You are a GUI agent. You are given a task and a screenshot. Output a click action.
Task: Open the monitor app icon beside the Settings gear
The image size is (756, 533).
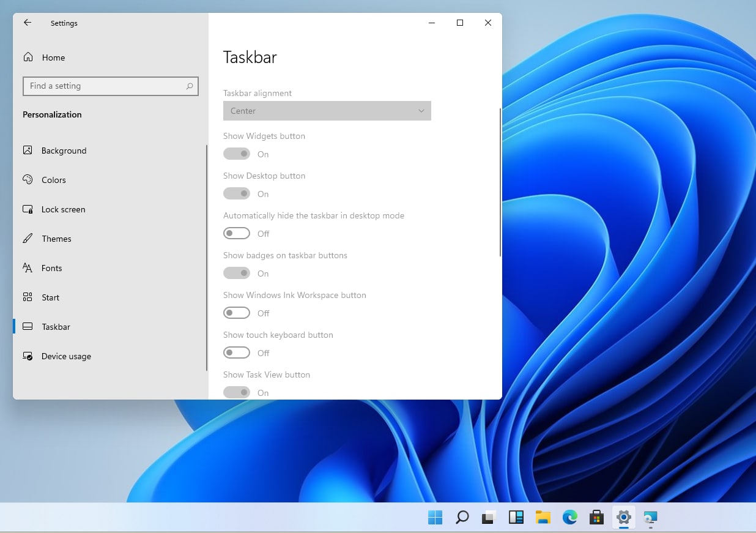[650, 518]
